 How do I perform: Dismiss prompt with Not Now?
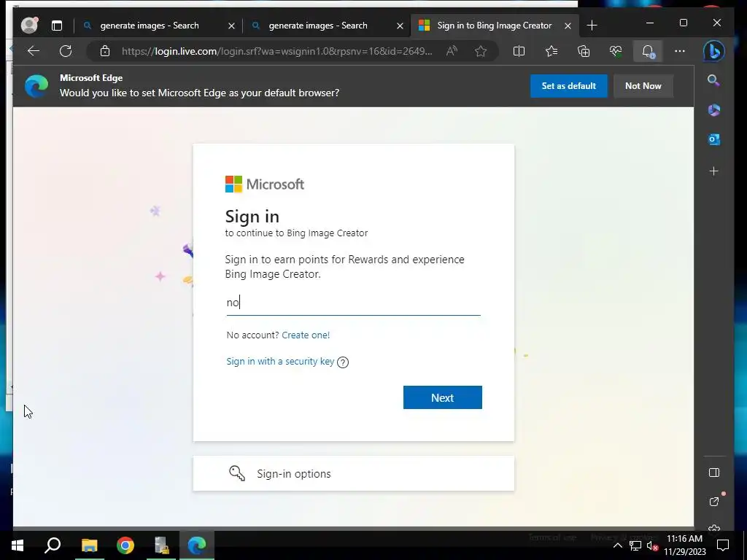pyautogui.click(x=643, y=86)
